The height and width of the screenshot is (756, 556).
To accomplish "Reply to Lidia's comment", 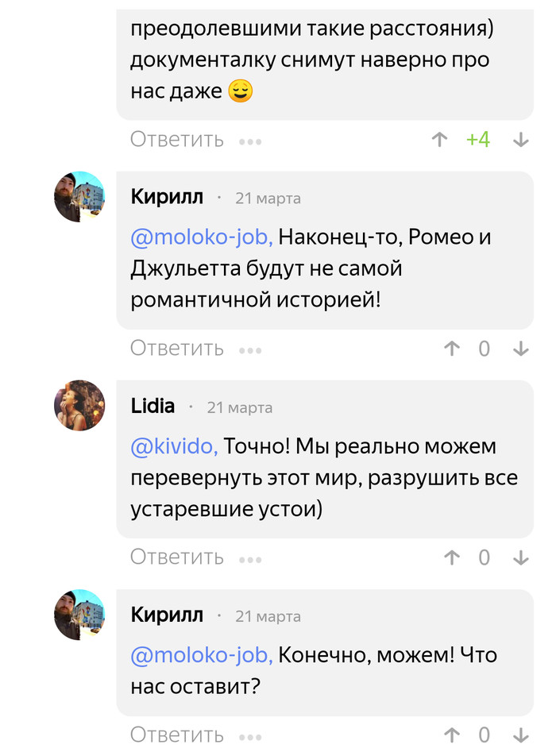I will pos(177,557).
